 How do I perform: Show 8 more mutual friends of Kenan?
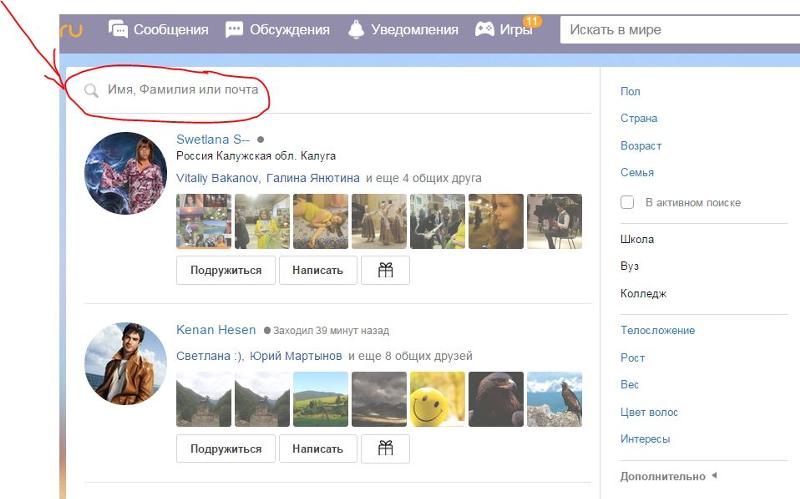pyautogui.click(x=410, y=356)
